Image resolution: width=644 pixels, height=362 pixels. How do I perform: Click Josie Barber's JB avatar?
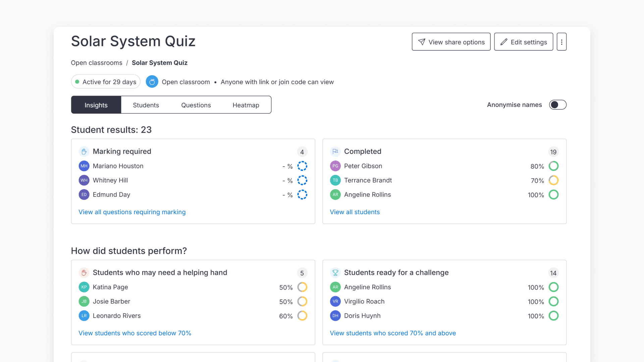[x=84, y=302]
